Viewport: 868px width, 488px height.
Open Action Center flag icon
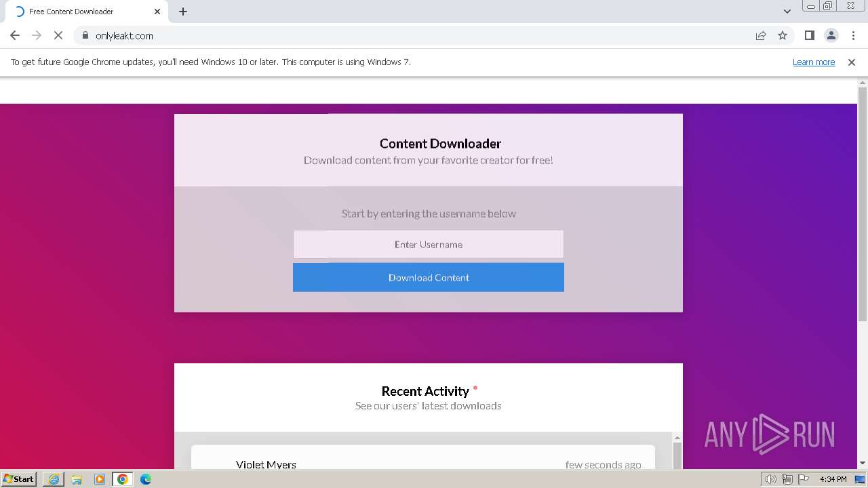[x=804, y=479]
